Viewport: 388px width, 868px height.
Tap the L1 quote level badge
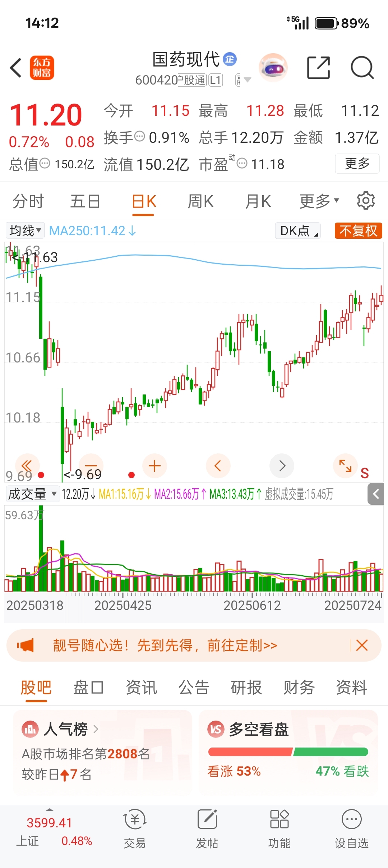tap(216, 80)
